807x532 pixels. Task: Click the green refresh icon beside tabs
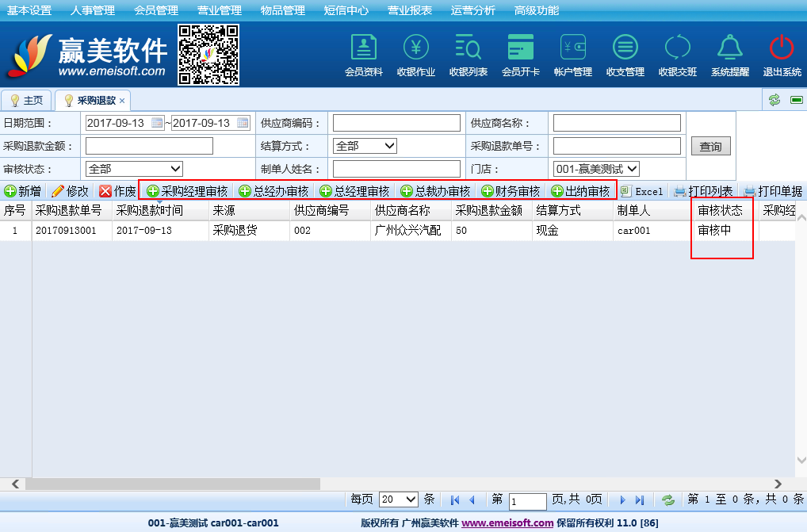click(774, 100)
